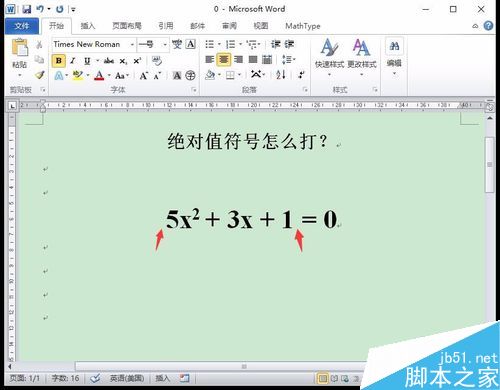Apply red font color
500x390 pixels.
[x=99, y=76]
